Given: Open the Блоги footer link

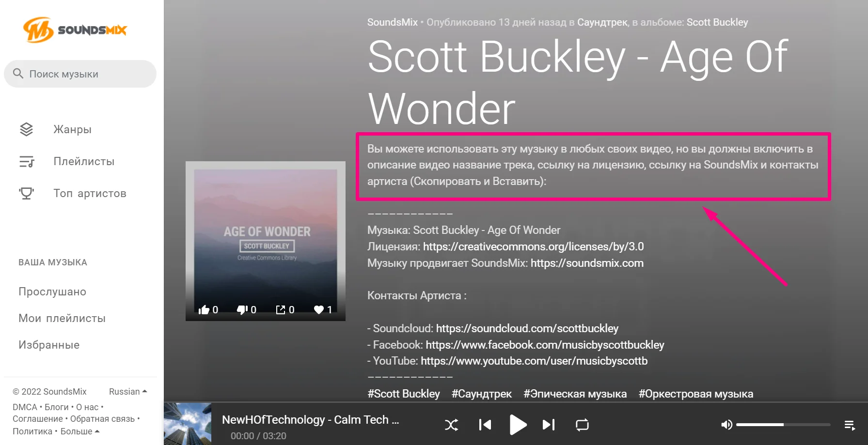Looking at the screenshot, I should pyautogui.click(x=57, y=407).
